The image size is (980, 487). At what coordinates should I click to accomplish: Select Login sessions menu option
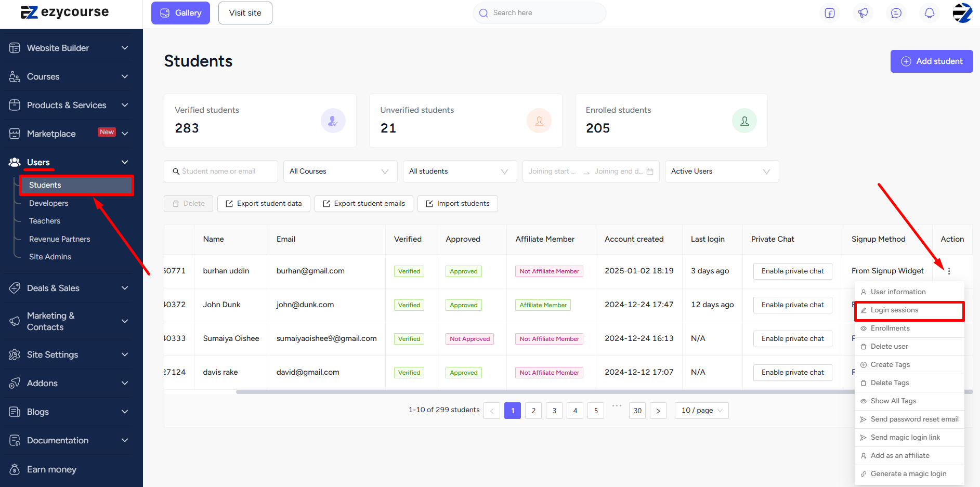[x=909, y=310]
